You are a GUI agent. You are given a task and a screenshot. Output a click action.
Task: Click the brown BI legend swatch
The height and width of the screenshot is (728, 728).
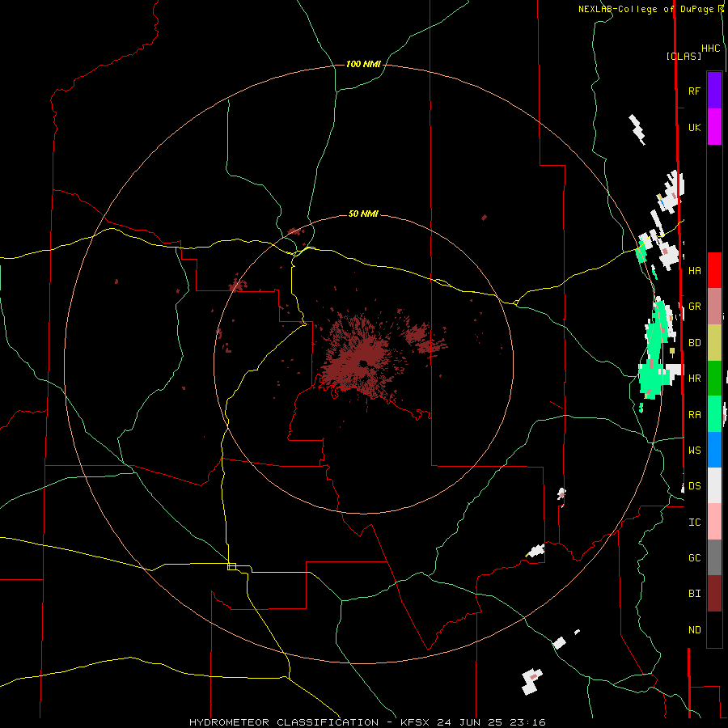point(714,594)
